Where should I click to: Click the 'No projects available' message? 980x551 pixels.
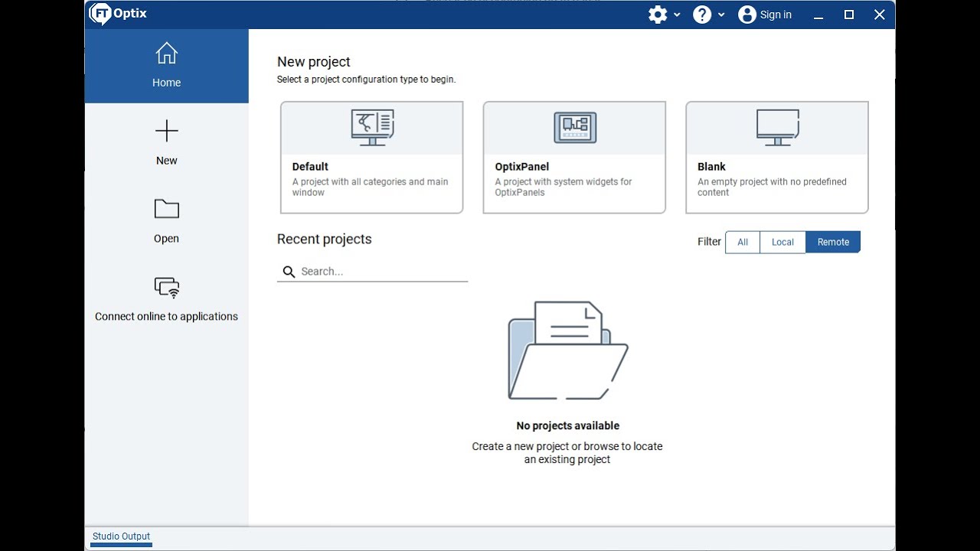(568, 425)
